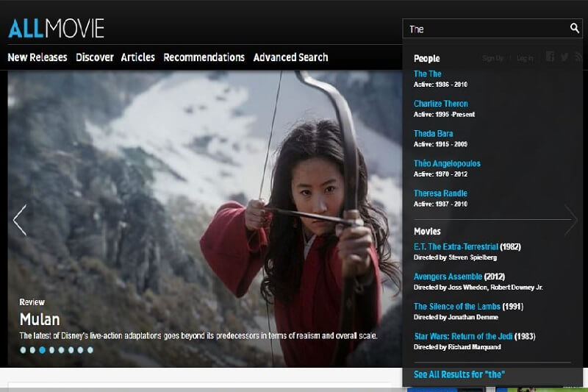Select the highlighted blue carousel dot
Viewport: 588px width, 392px height.
tap(42, 350)
